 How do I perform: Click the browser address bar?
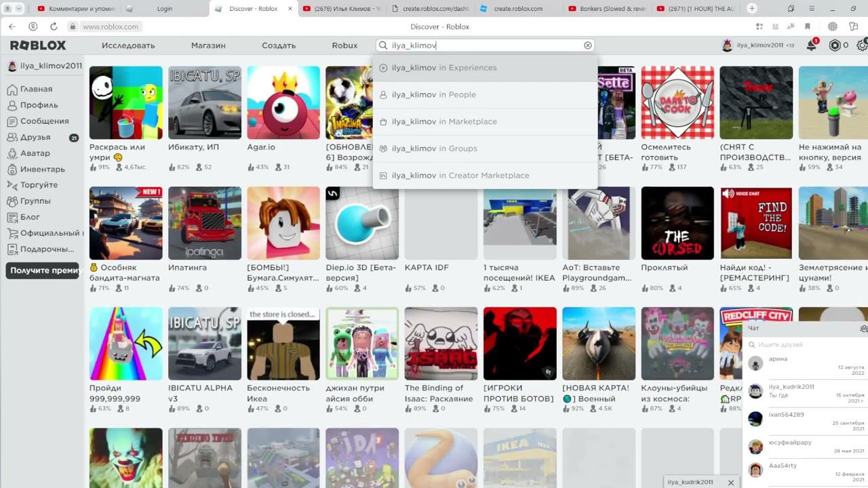tap(112, 26)
